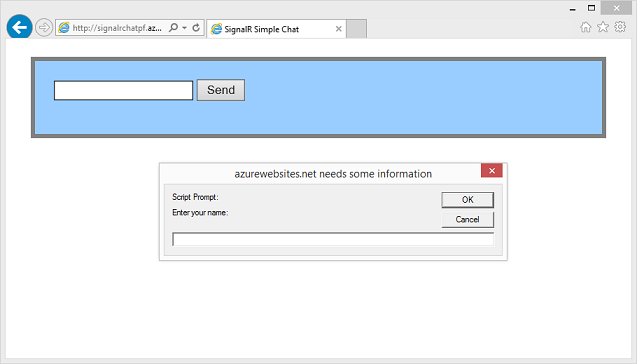The image size is (637, 364).
Task: Go back with the blue back arrow
Action: (19, 27)
